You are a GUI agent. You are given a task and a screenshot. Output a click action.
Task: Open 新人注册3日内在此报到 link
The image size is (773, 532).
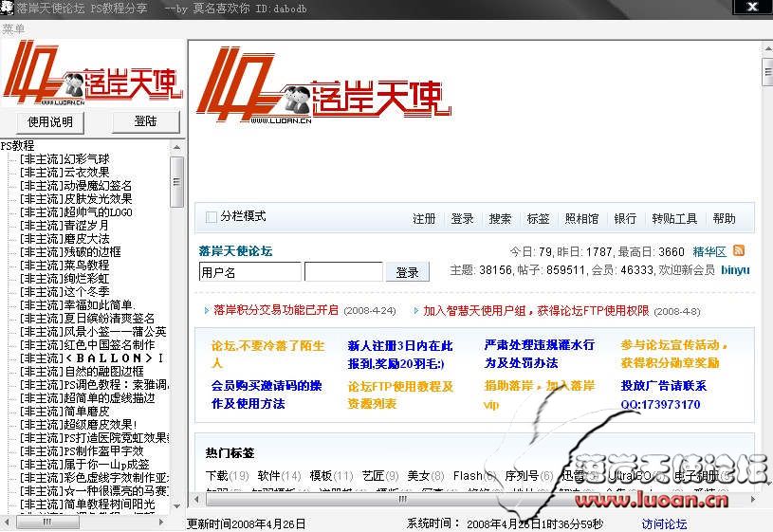click(400, 355)
